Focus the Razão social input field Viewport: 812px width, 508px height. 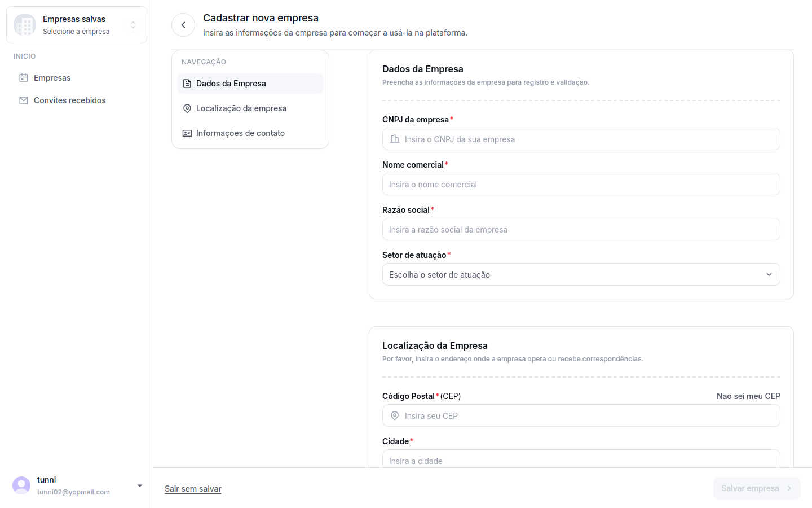pyautogui.click(x=581, y=229)
